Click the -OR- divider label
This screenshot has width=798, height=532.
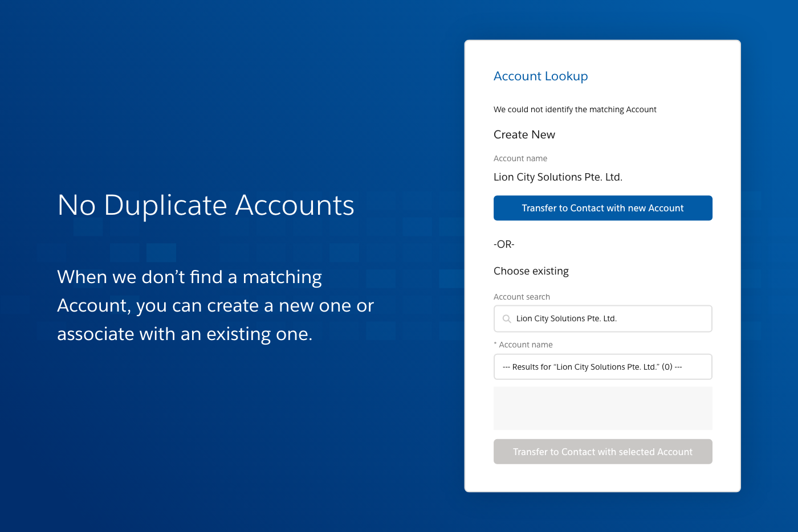pyautogui.click(x=503, y=244)
